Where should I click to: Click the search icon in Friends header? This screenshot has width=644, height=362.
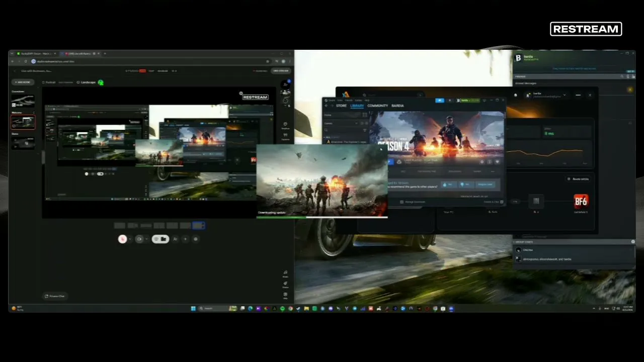[x=622, y=76]
